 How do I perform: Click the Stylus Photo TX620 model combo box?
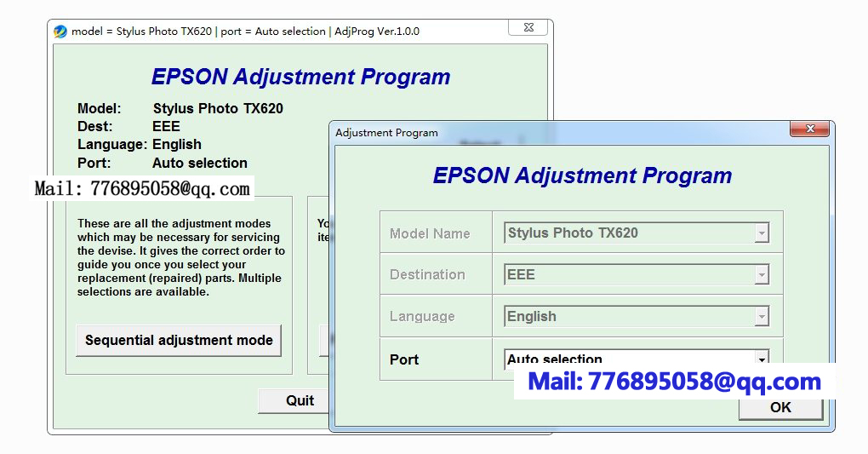tap(637, 233)
